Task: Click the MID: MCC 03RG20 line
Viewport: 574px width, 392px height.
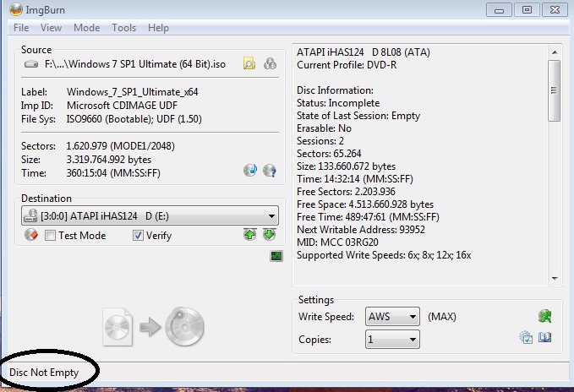Action: click(337, 242)
